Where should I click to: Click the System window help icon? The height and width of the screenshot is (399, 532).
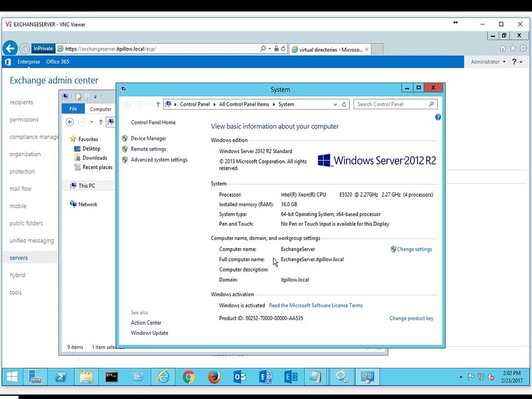(x=438, y=117)
